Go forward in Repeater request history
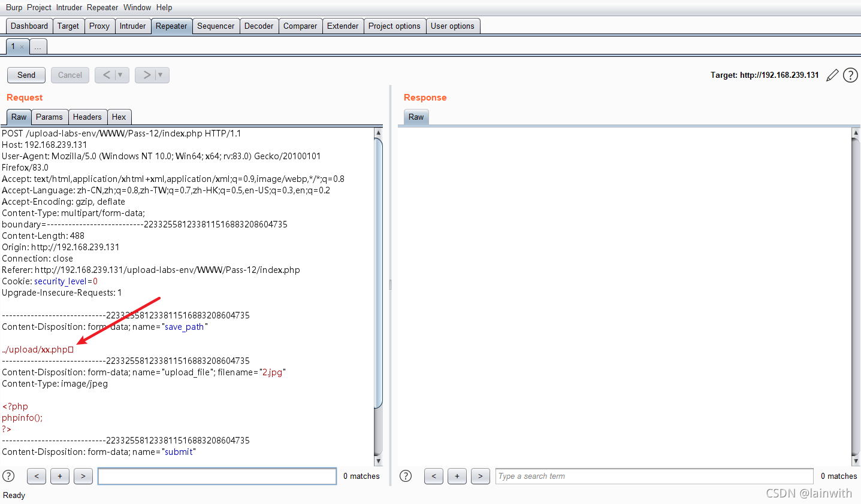 pos(147,75)
